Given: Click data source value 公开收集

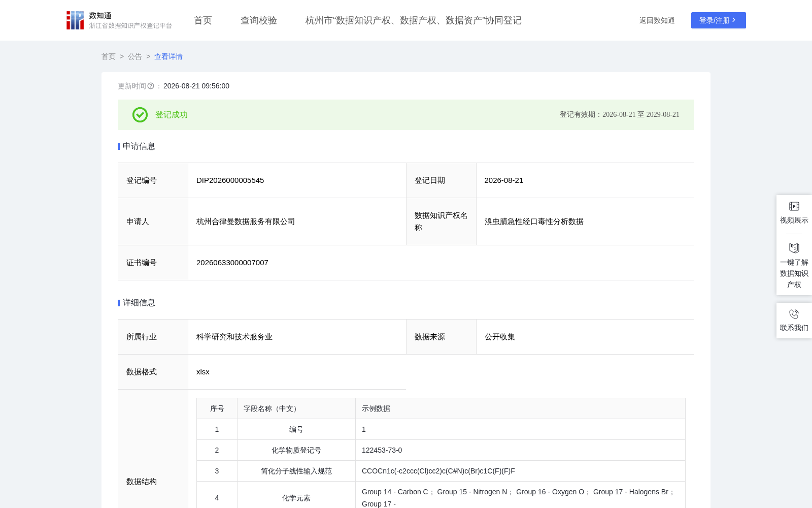Looking at the screenshot, I should point(500,337).
